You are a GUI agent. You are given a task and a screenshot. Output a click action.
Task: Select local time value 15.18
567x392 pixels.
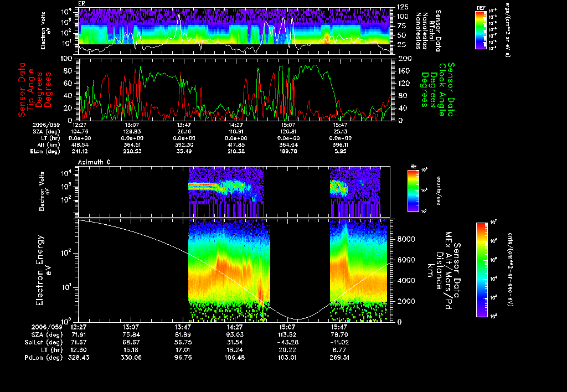click(131, 350)
